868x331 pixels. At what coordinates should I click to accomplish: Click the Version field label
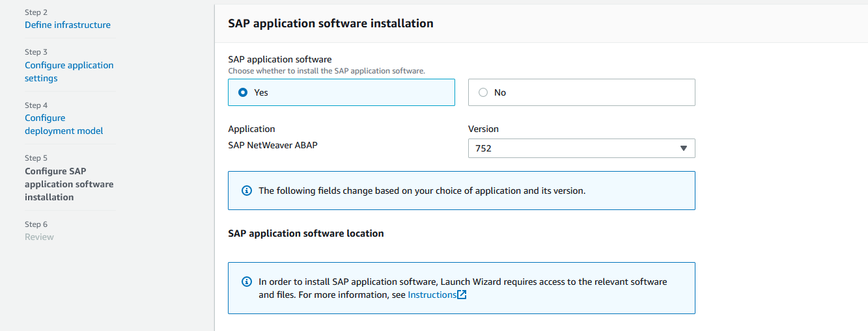click(483, 129)
